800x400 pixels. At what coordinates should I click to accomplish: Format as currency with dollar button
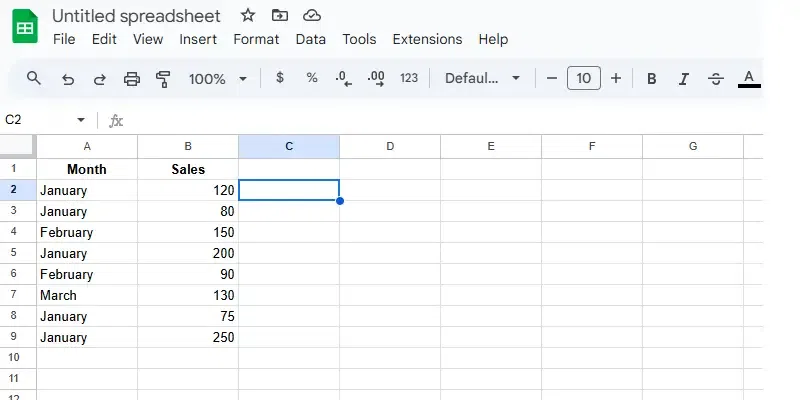pyautogui.click(x=279, y=78)
